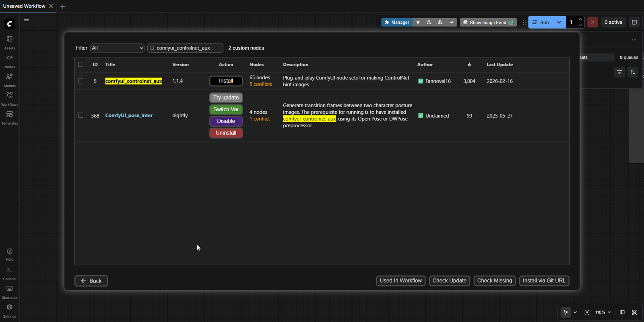Toggle the select-all checkbox in table header
Image resolution: width=644 pixels, height=322 pixels.
[80, 64]
